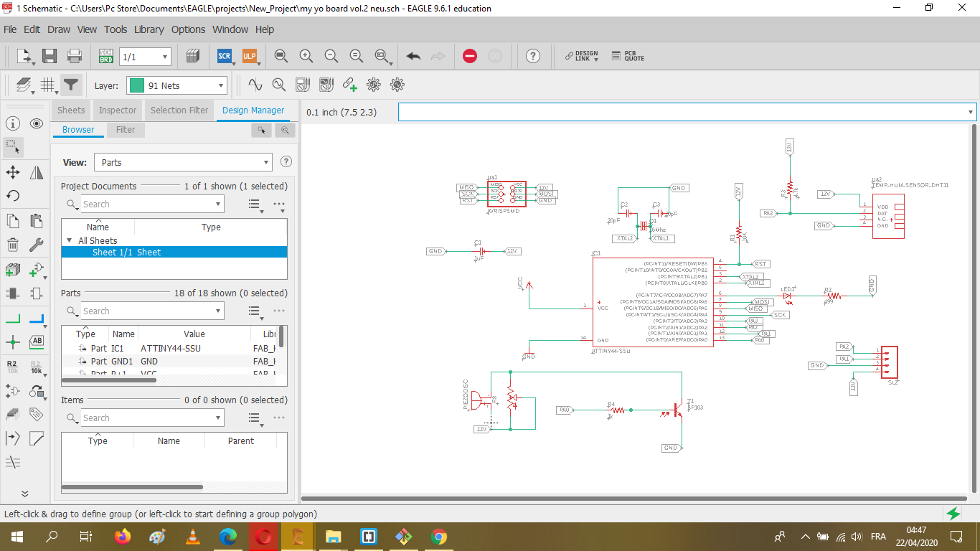Open the Options menu

pyautogui.click(x=188, y=29)
